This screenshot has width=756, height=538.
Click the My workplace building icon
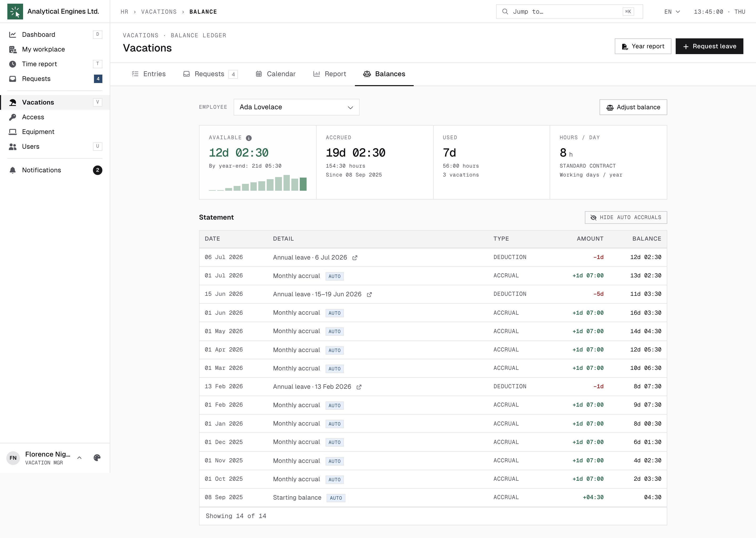[13, 49]
